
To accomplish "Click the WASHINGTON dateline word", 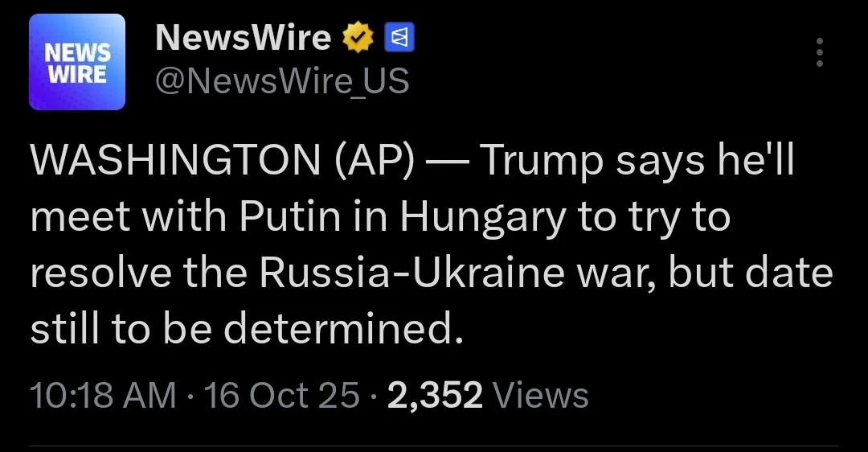I will (x=175, y=162).
